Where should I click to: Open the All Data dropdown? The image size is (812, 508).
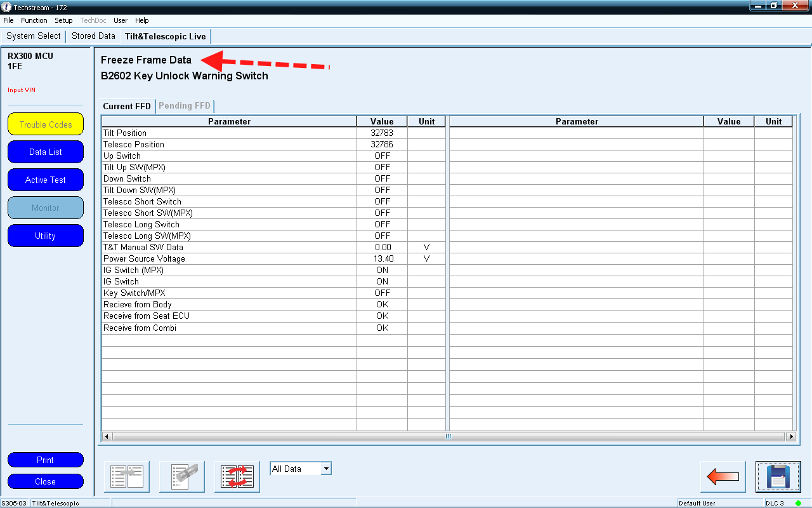pyautogui.click(x=301, y=469)
